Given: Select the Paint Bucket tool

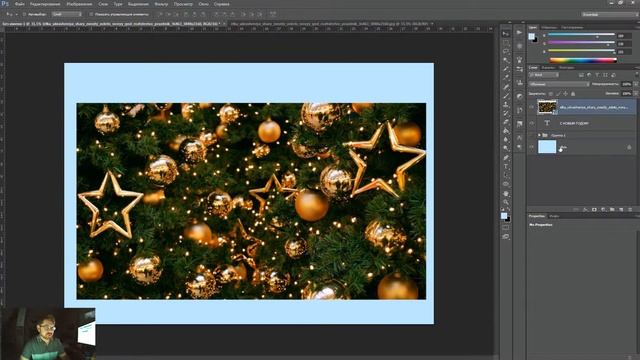Looking at the screenshot, I should [506, 131].
